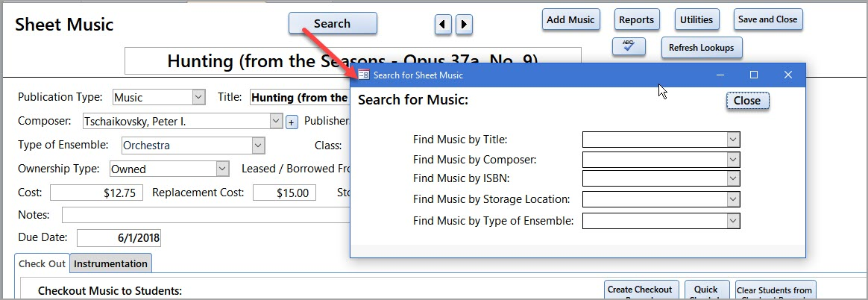Switch to the Instrumentation tab
Viewport: 868px width, 300px height.
pyautogui.click(x=110, y=263)
